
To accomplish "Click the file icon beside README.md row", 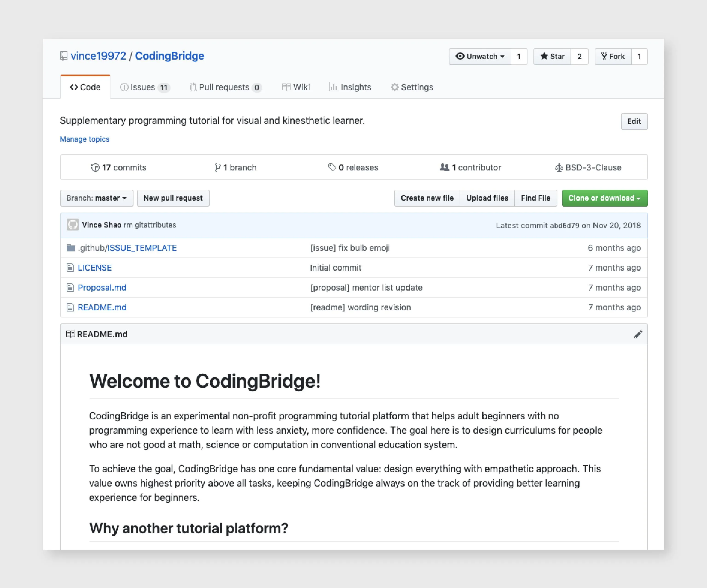I will [70, 307].
